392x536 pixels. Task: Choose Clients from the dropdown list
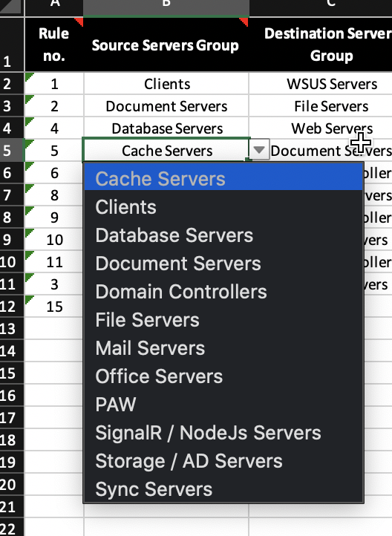point(223,207)
